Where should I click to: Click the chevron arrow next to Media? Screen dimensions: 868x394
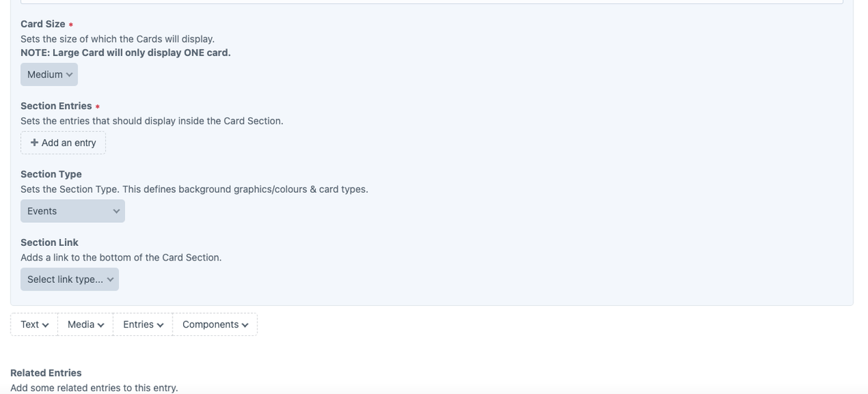click(101, 325)
